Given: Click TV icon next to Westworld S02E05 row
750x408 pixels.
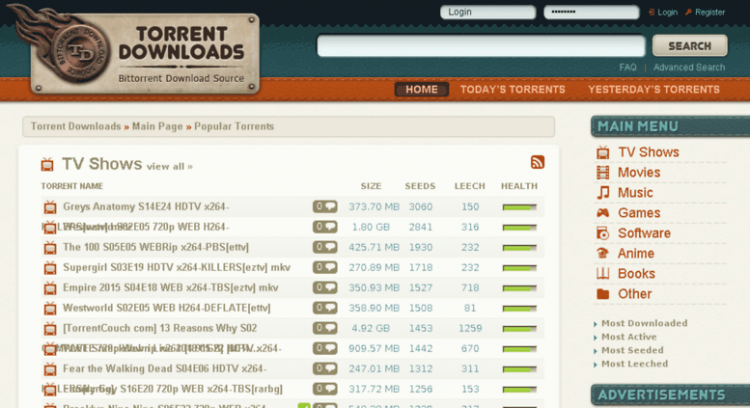Looking at the screenshot, I should [x=50, y=308].
